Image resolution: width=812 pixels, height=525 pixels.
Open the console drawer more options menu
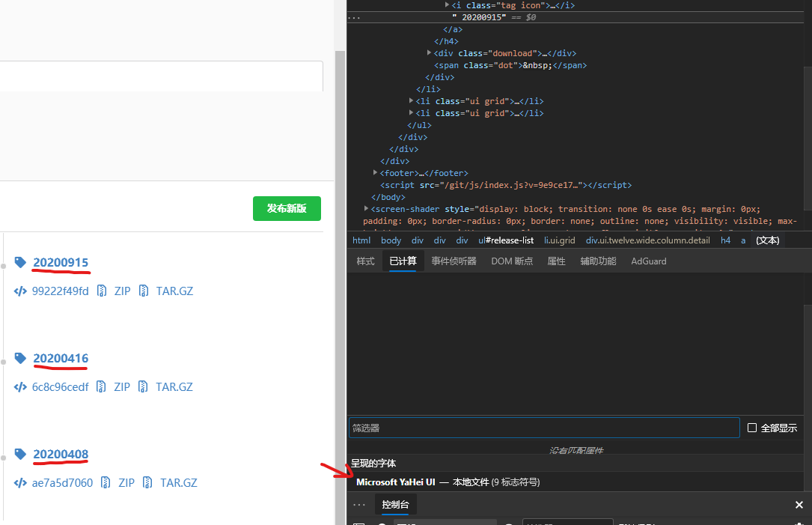tap(359, 505)
